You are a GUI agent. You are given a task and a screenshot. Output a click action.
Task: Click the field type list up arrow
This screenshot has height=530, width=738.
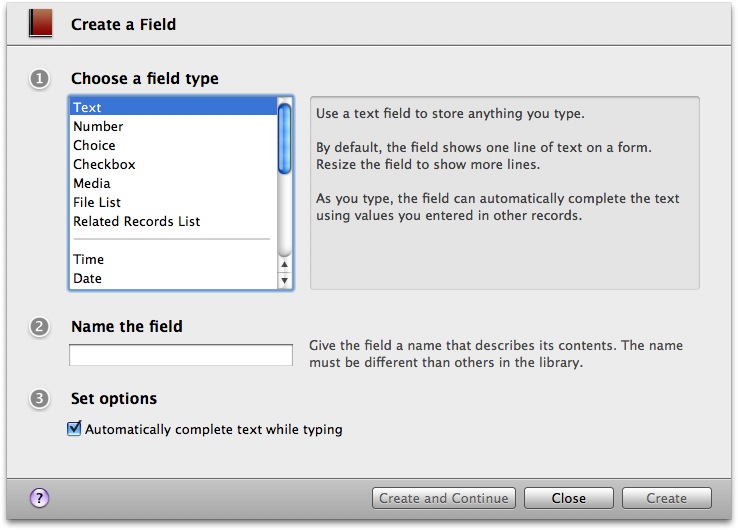pos(284,265)
